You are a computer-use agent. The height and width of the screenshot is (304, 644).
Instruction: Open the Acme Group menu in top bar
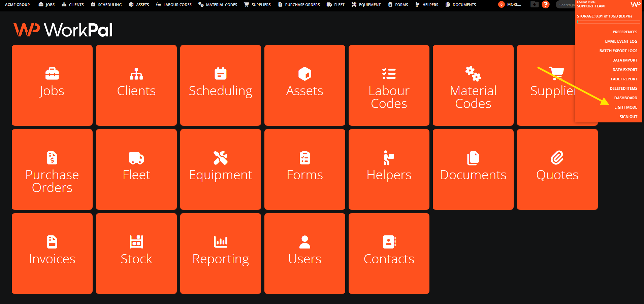pos(17,5)
